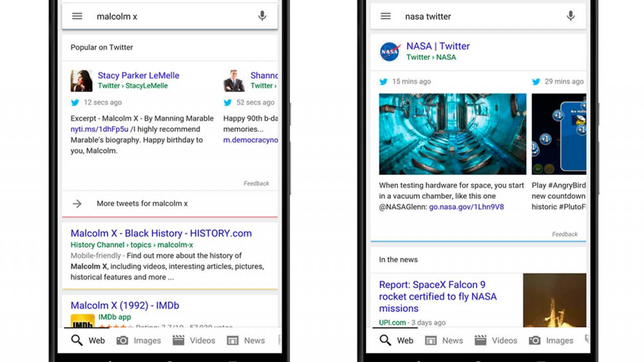Image resolution: width=644 pixels, height=362 pixels.
Task: Select Images tab on right phone
Action: click(x=551, y=340)
